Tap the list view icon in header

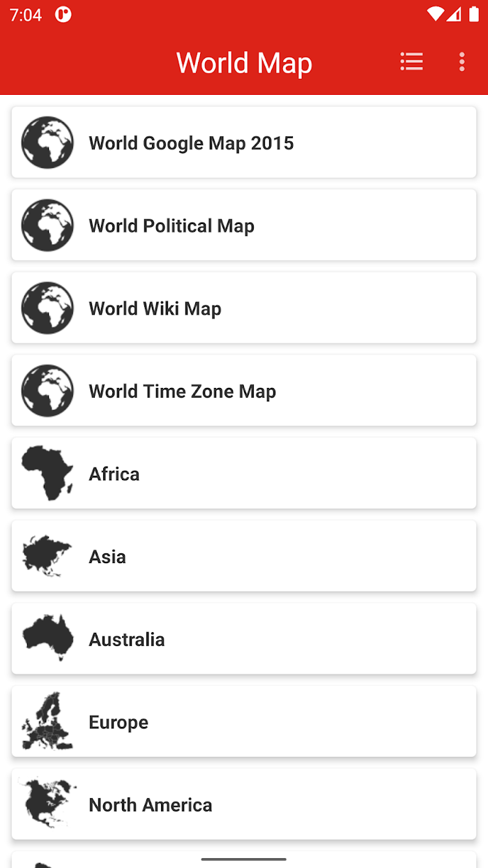click(x=411, y=62)
